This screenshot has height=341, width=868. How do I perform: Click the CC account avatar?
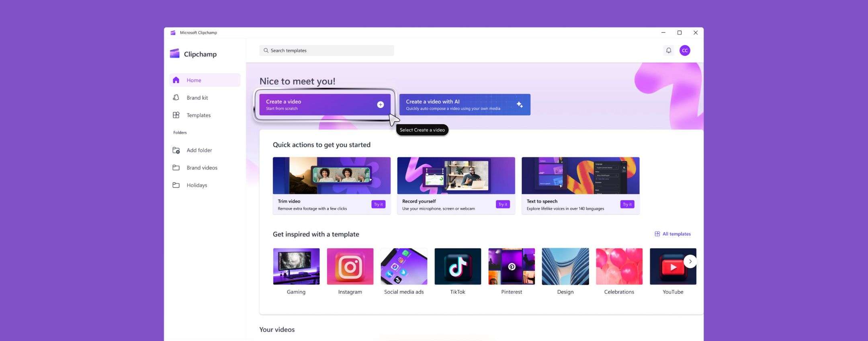(685, 50)
